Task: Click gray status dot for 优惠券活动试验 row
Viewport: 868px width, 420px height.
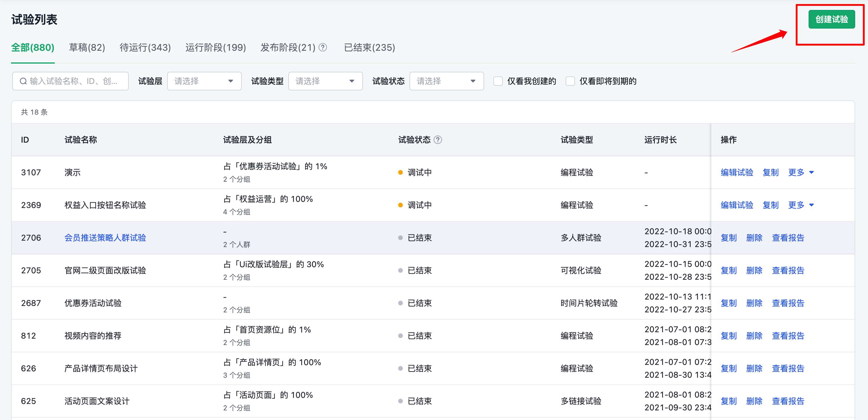Action: [x=400, y=303]
